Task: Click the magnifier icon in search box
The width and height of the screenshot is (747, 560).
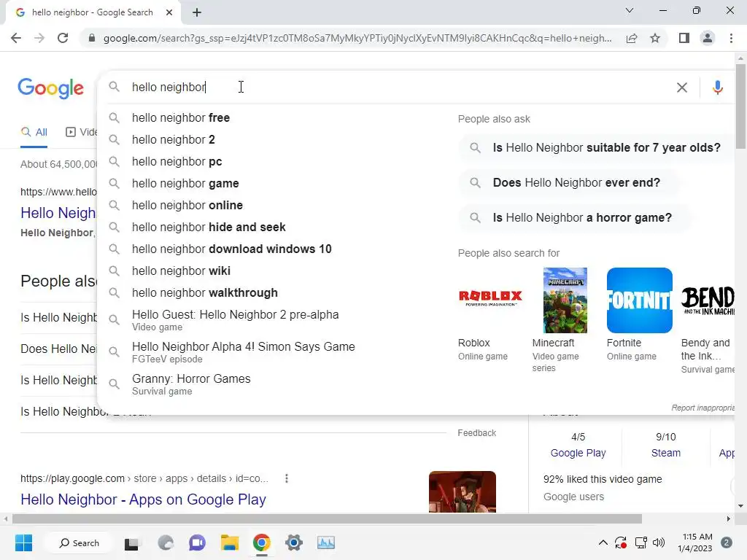Action: coord(115,87)
